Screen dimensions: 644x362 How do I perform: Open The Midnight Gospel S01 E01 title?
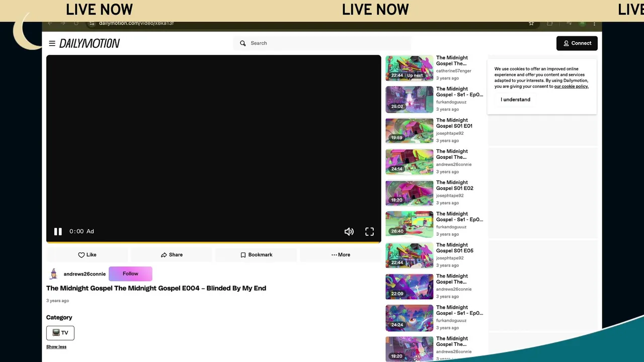[x=454, y=123]
